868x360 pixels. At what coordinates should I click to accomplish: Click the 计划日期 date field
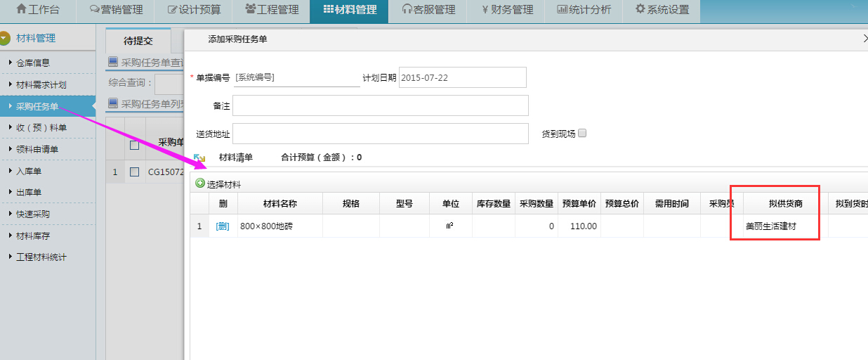pos(462,77)
